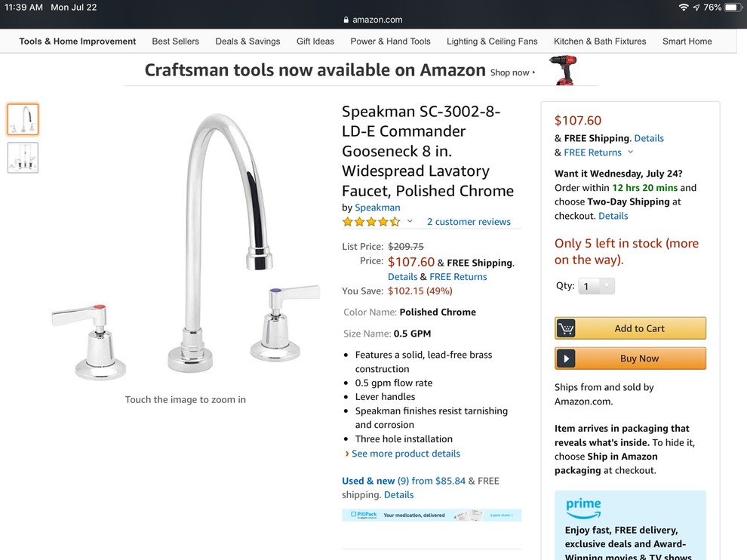This screenshot has width=747, height=560.
Task: Click See more product details
Action: coord(406,454)
